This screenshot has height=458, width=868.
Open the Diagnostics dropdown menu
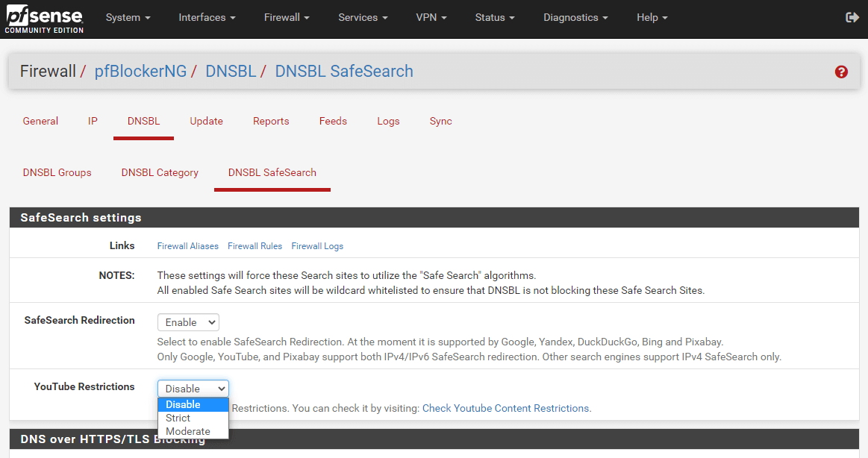(575, 17)
